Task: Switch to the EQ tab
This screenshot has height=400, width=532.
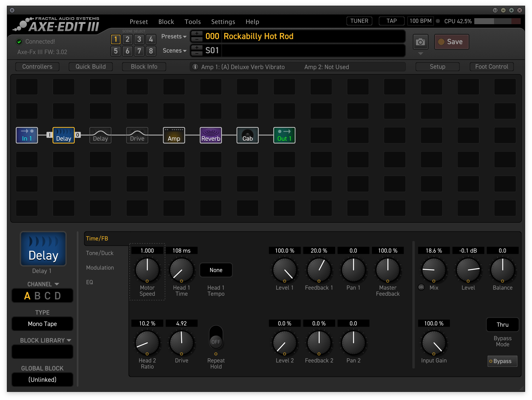Action: tap(90, 282)
